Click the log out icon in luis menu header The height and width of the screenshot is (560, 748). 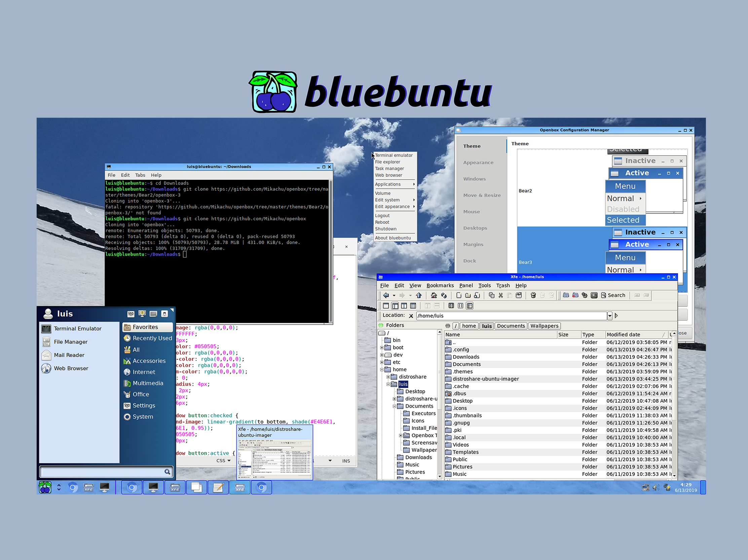tap(164, 314)
